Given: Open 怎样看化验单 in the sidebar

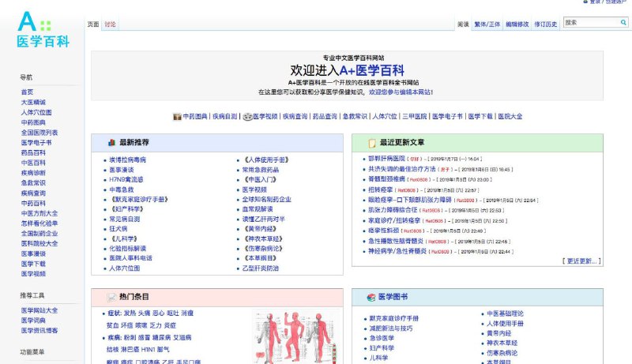Looking at the screenshot, I should click(39, 223).
